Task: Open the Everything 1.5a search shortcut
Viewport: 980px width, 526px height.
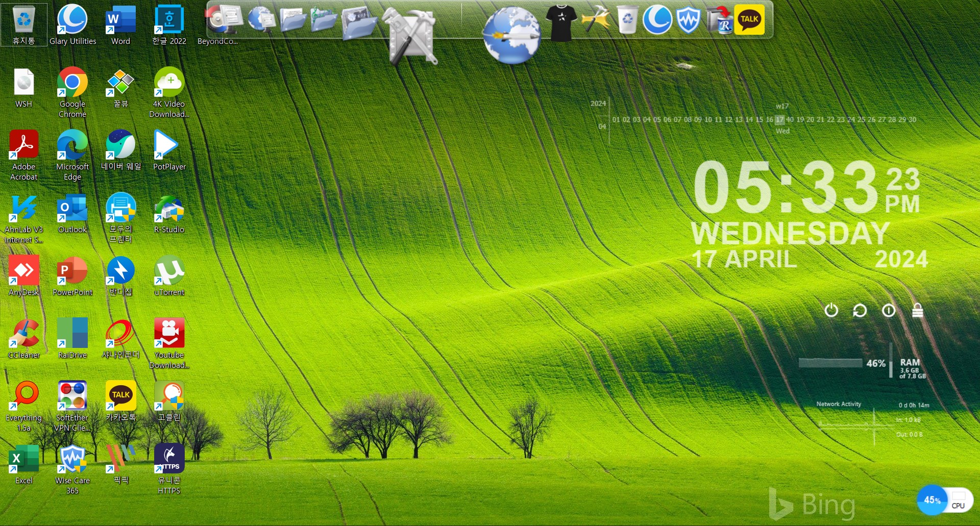Action: (23, 406)
